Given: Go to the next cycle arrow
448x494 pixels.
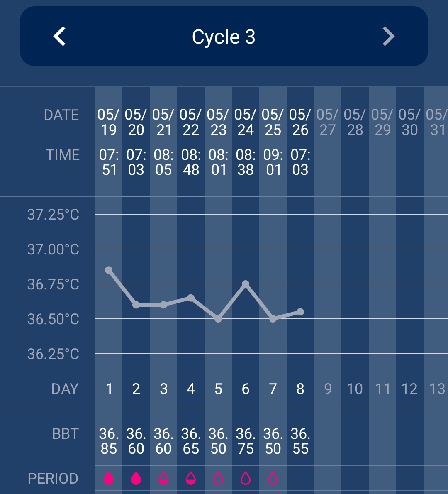Looking at the screenshot, I should (x=388, y=37).
